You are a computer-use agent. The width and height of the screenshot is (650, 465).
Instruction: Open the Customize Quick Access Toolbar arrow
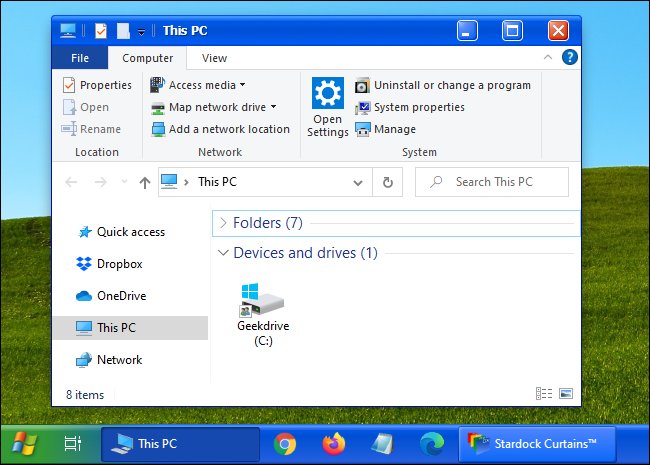[x=141, y=32]
